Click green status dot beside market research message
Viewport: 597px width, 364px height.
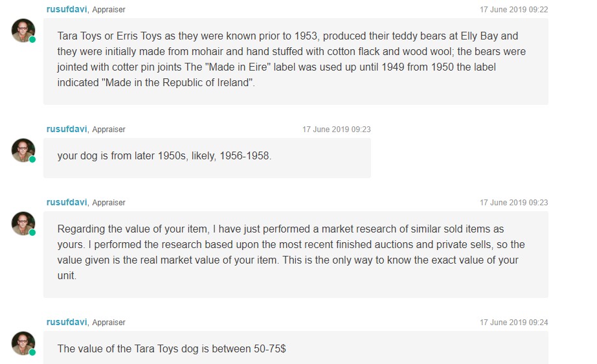click(32, 233)
